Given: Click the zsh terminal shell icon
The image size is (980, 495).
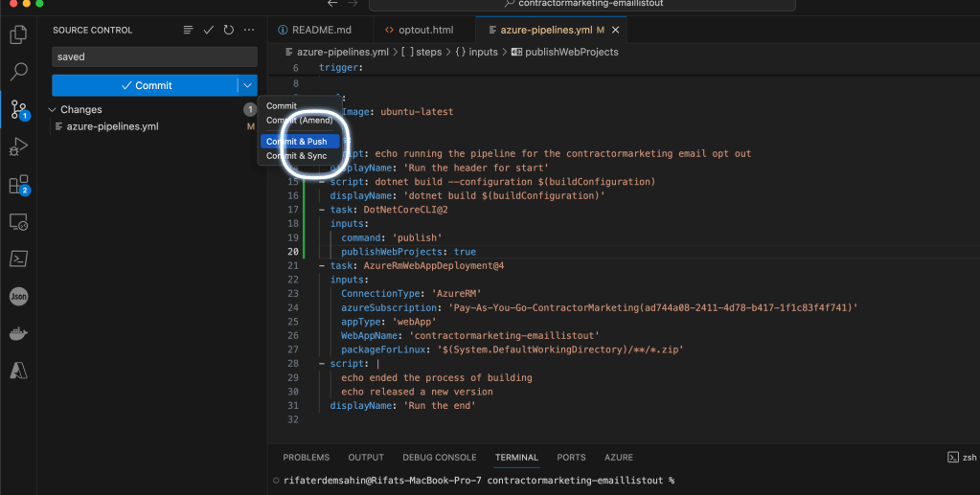Looking at the screenshot, I should (952, 458).
